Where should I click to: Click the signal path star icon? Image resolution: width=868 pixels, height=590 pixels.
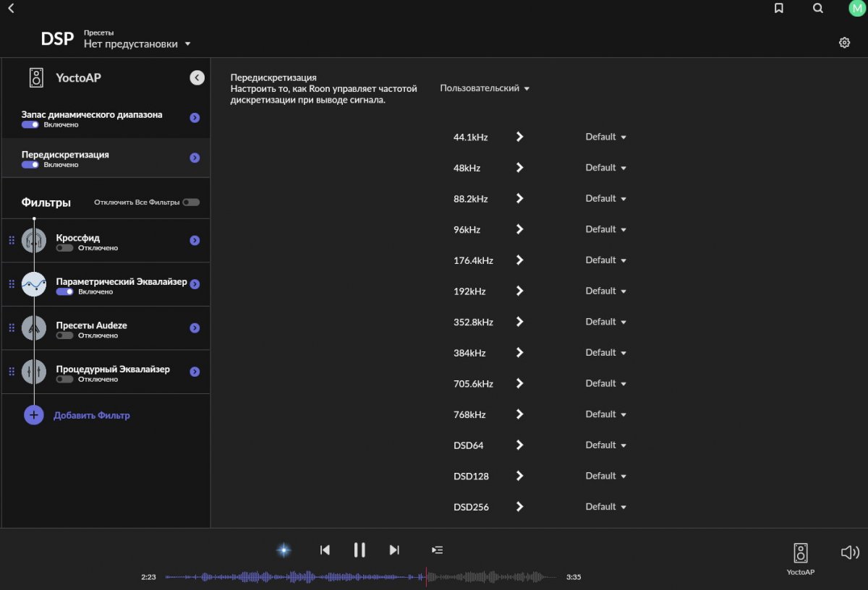point(284,550)
